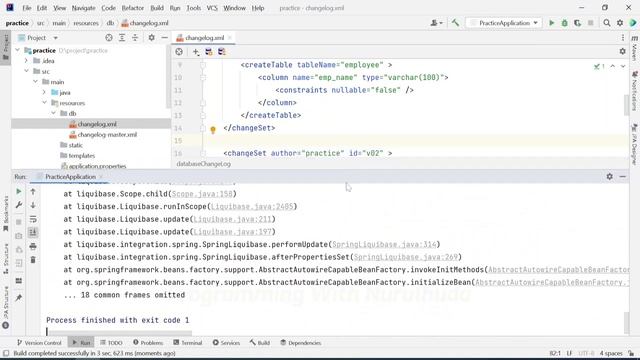Open editor toolbar settings gear
The height and width of the screenshot is (360, 640).
(622, 51)
